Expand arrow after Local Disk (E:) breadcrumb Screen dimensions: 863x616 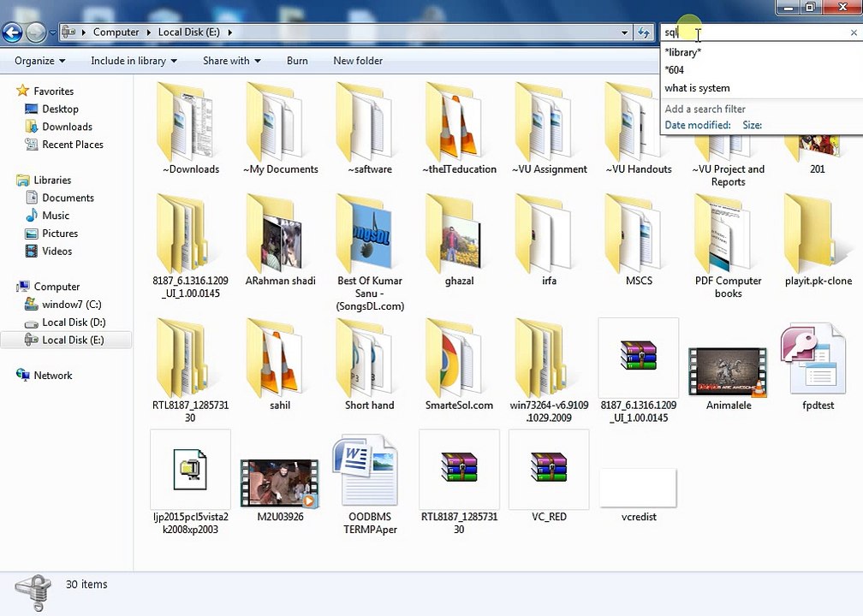coord(229,33)
